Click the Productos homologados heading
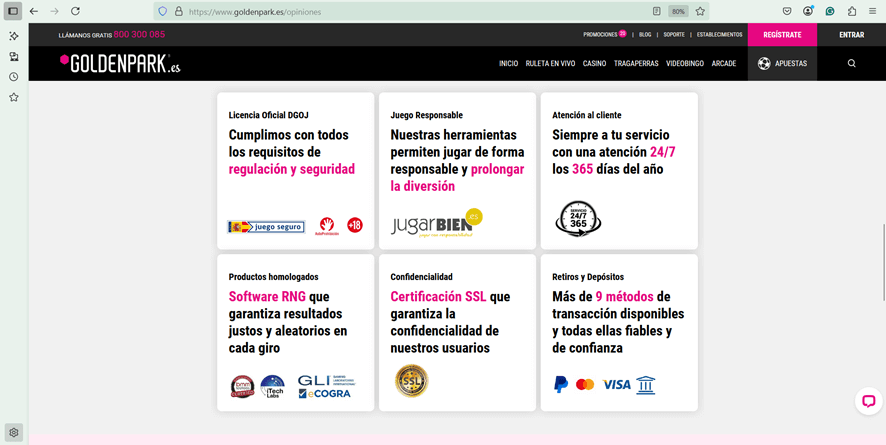The width and height of the screenshot is (886, 445). tap(273, 277)
